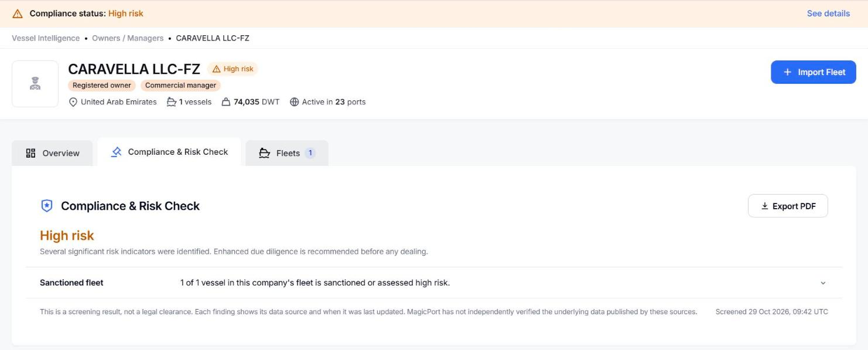Click the 1 vessels count text

196,102
